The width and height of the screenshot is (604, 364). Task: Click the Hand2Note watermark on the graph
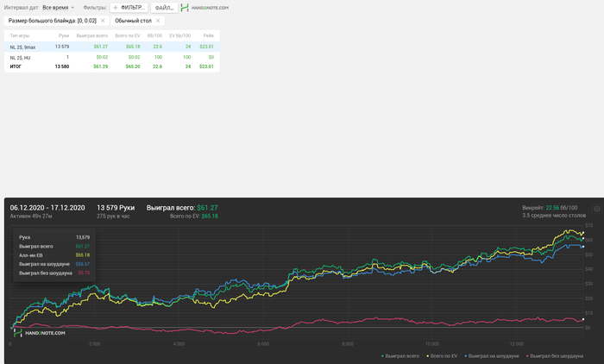click(x=40, y=332)
